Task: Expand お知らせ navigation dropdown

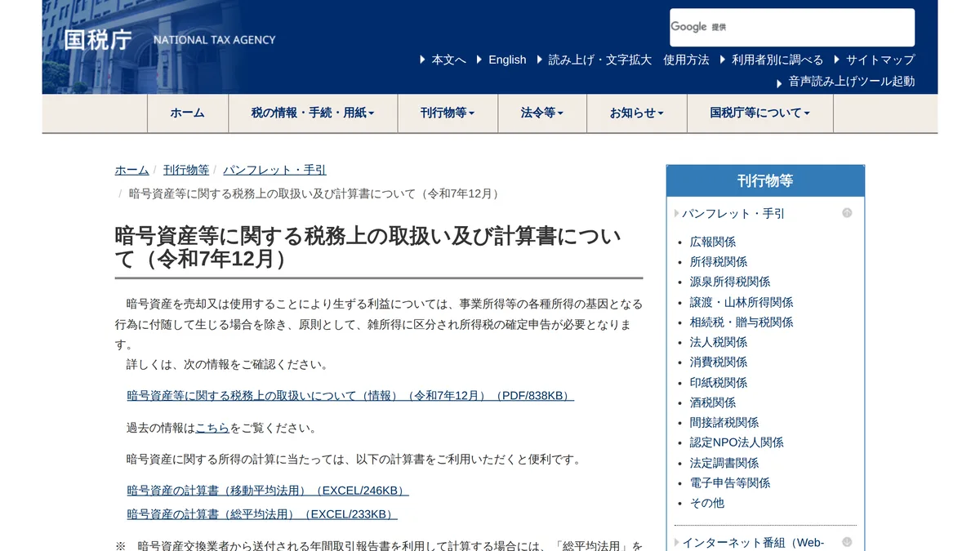Action: [637, 113]
